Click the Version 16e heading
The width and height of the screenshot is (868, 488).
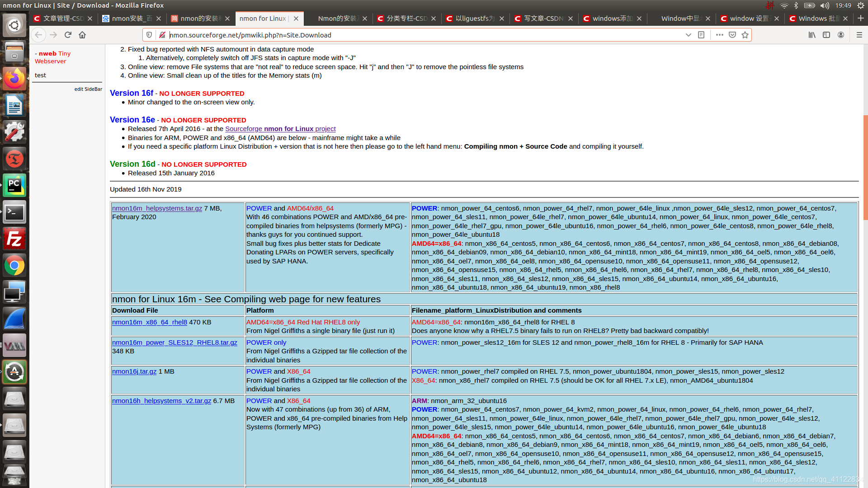(x=132, y=120)
